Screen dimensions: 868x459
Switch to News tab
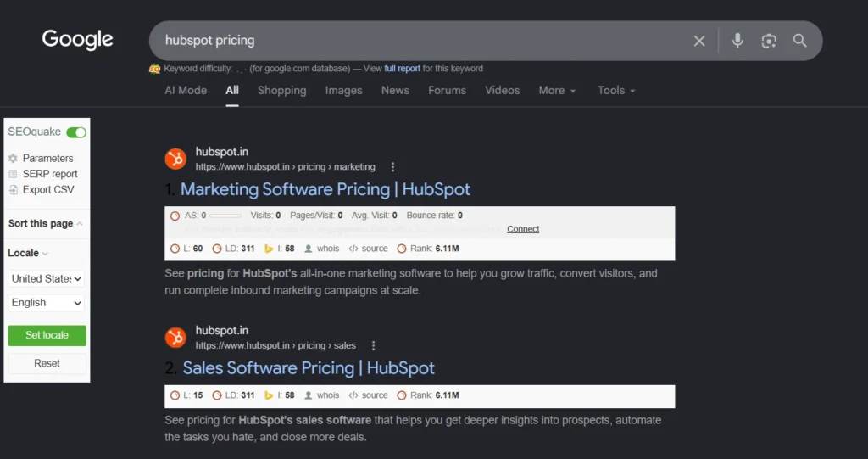tap(395, 91)
